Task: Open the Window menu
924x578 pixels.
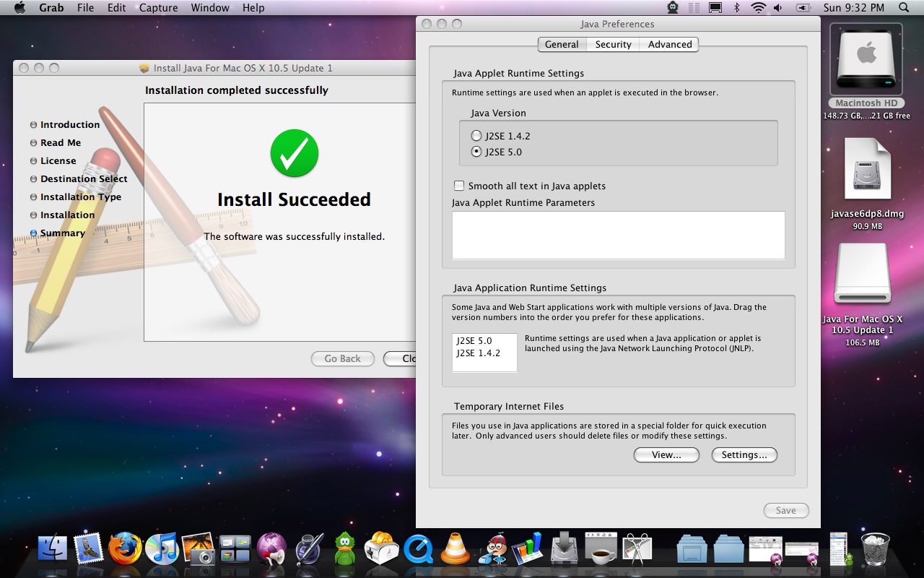Action: coord(210,8)
